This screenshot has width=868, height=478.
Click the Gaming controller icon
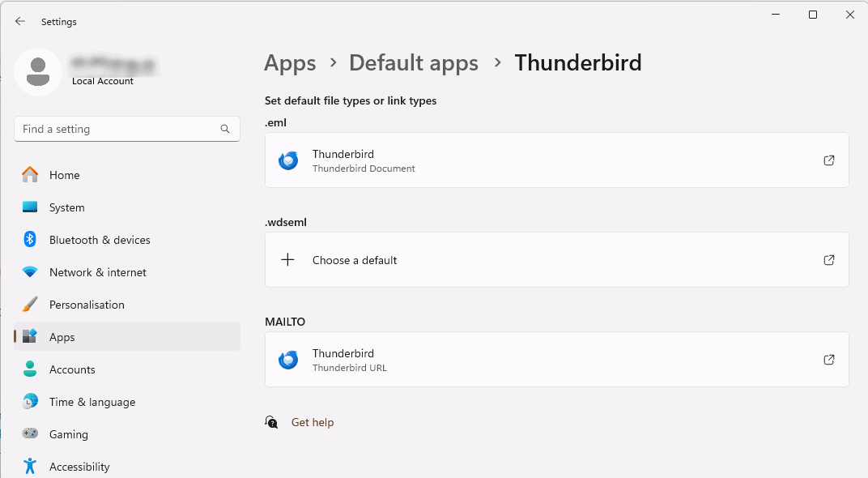[30, 433]
